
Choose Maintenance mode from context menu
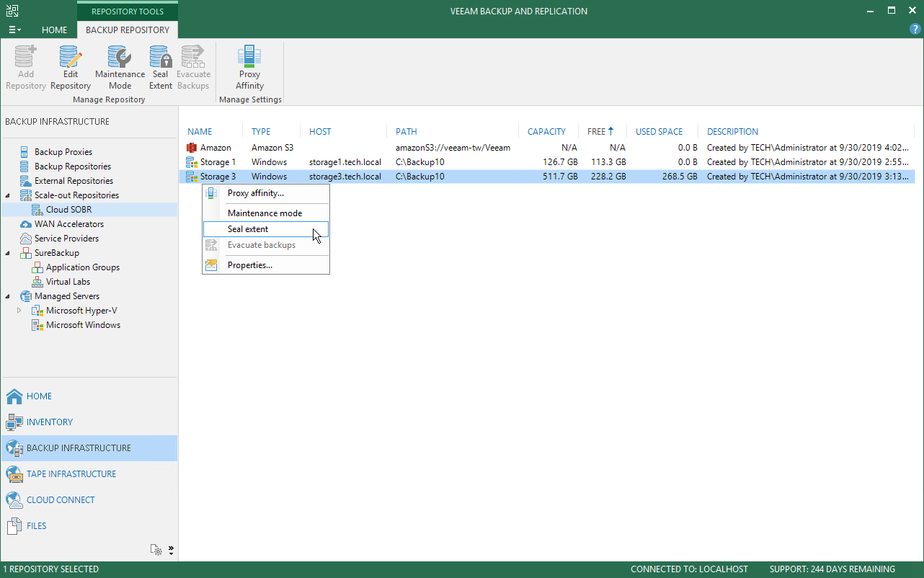coord(266,213)
